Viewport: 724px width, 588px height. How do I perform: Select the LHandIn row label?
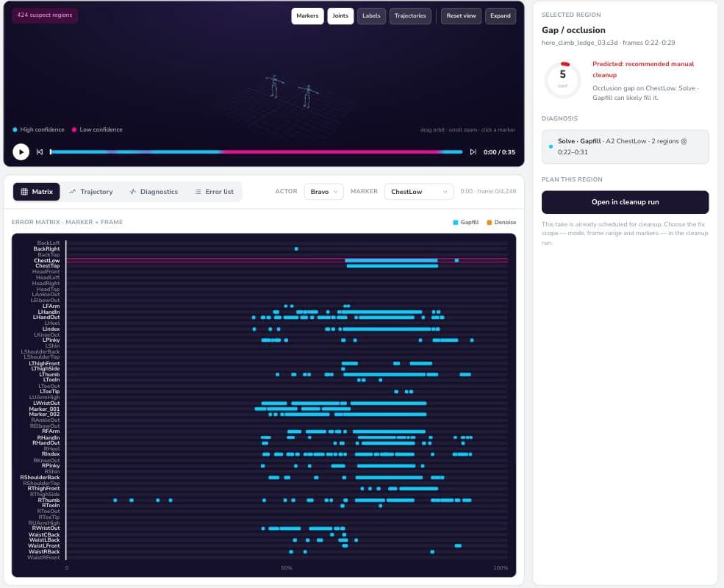49,312
